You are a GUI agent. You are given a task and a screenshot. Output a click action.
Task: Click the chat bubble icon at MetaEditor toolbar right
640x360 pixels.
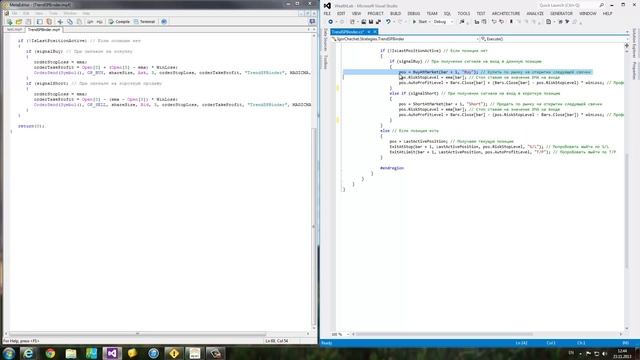tap(312, 22)
